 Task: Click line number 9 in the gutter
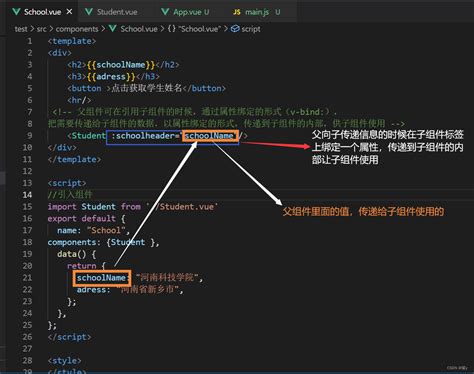click(x=30, y=136)
